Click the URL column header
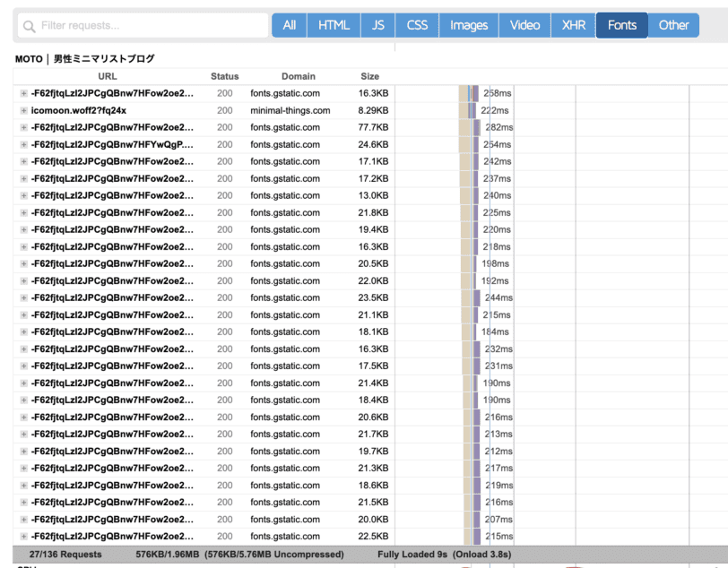Viewport: 728px width, 568px height. (x=108, y=77)
